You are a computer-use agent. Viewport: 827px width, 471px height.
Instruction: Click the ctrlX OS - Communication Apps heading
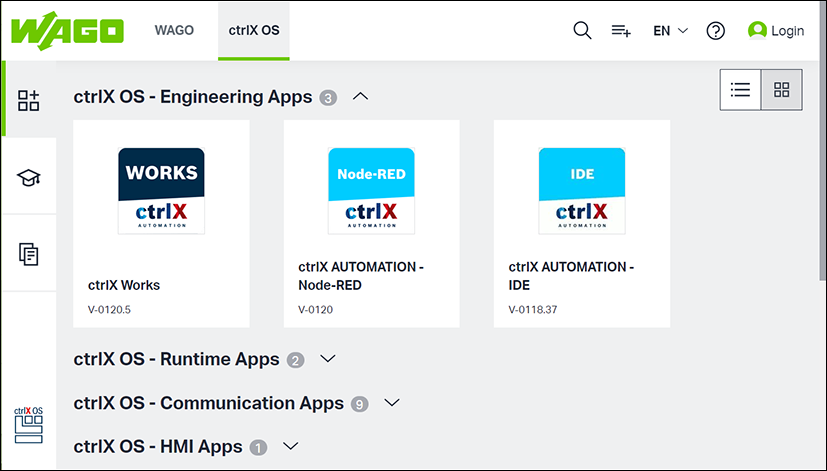[x=209, y=403]
